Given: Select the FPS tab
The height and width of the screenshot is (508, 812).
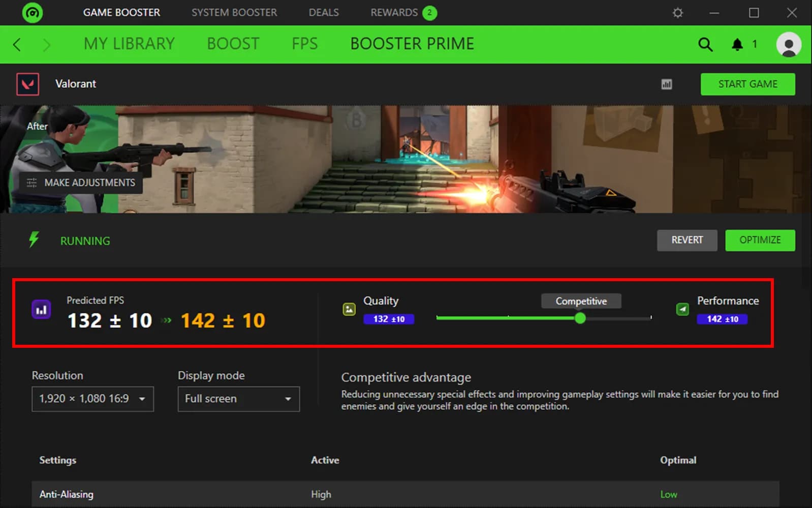Looking at the screenshot, I should (304, 44).
